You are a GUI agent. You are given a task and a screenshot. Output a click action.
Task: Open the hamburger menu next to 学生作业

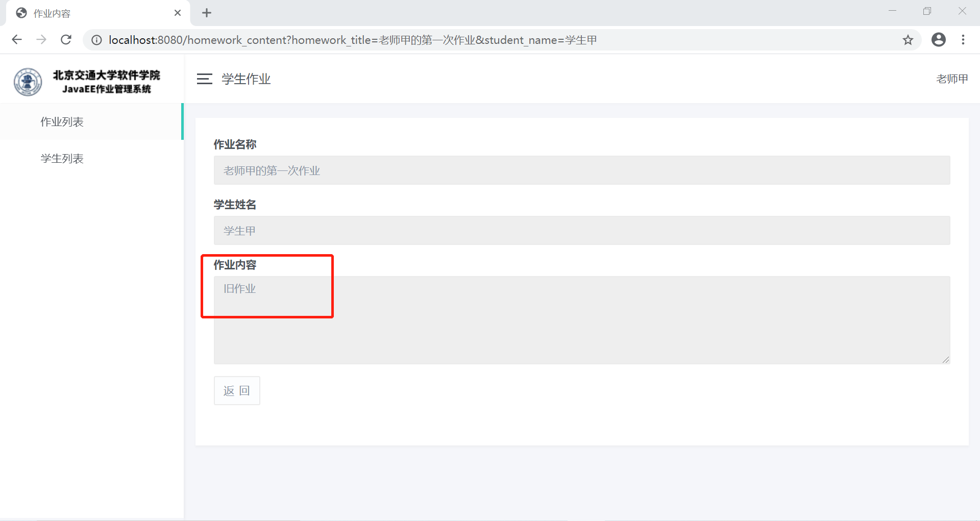click(x=204, y=79)
